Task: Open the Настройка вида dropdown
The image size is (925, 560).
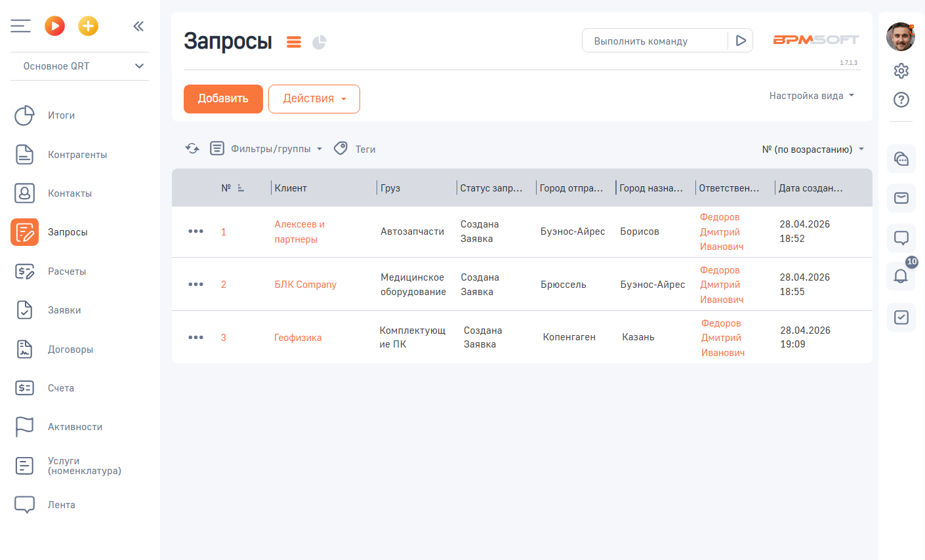Action: pos(812,96)
